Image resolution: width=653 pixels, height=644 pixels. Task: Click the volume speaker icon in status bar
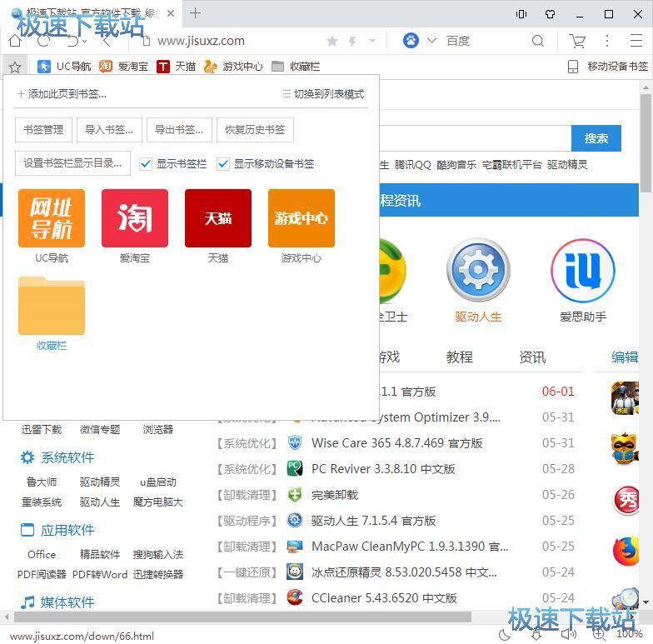click(x=568, y=635)
